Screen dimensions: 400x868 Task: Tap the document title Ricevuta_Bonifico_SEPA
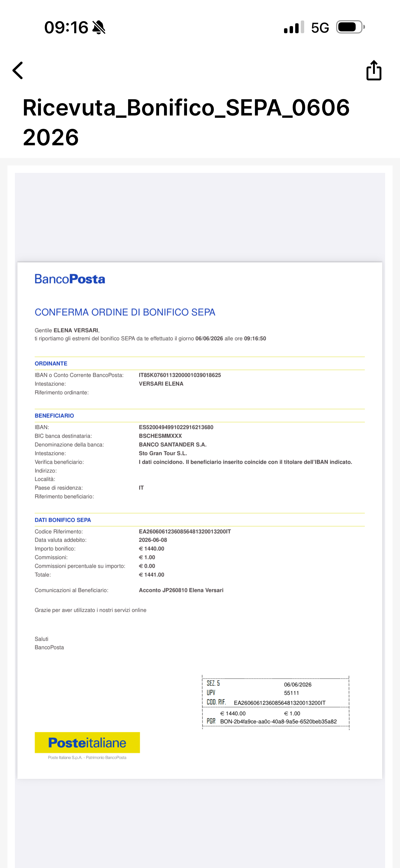(x=186, y=122)
